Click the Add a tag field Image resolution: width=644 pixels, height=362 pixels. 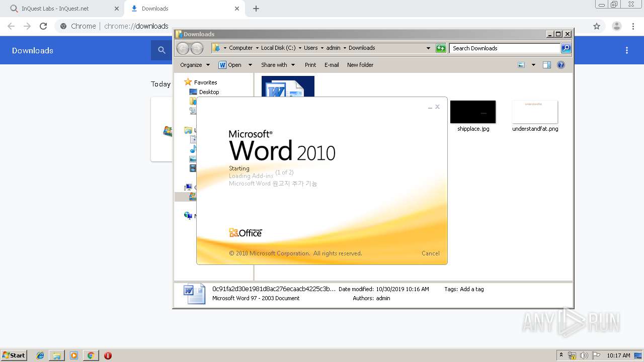471,289
